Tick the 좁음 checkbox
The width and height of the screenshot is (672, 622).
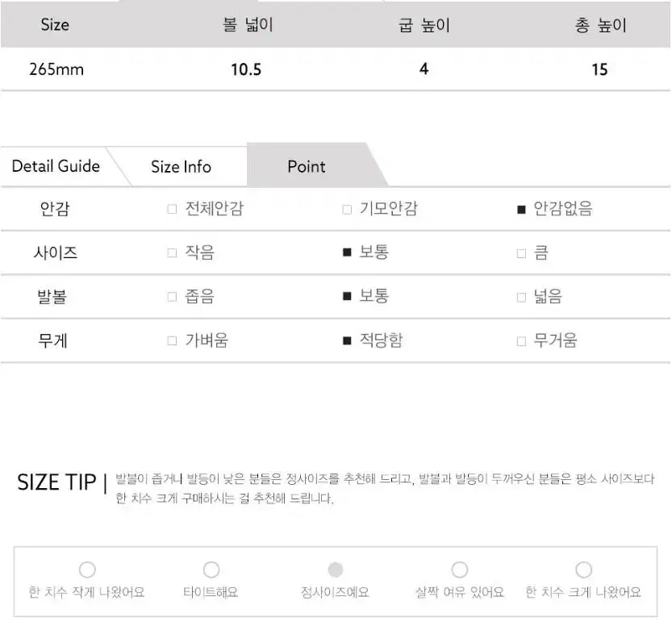pyautogui.click(x=172, y=297)
